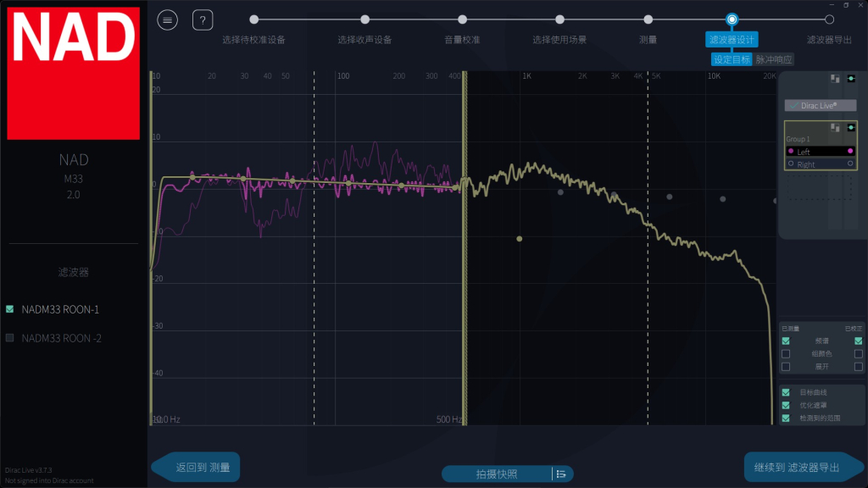Click the right-side circle on Right channel
Image resolution: width=868 pixels, height=488 pixels.
[850, 164]
